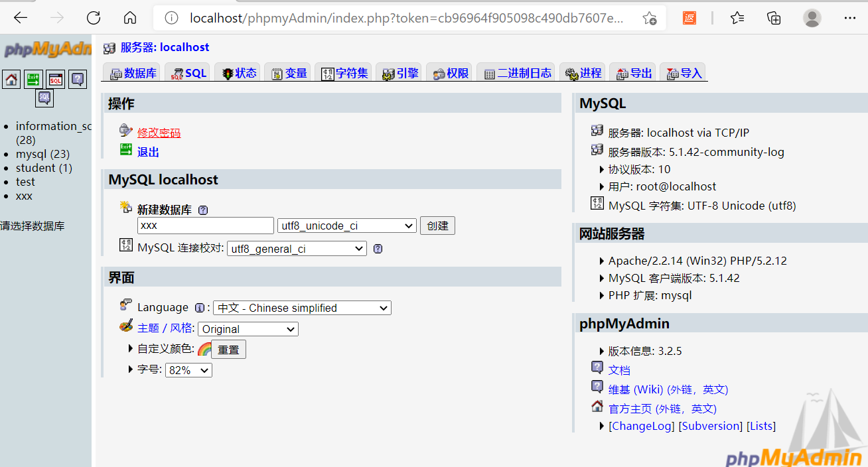This screenshot has width=868, height=467.
Task: Open the 导入 tab
Action: click(x=683, y=73)
